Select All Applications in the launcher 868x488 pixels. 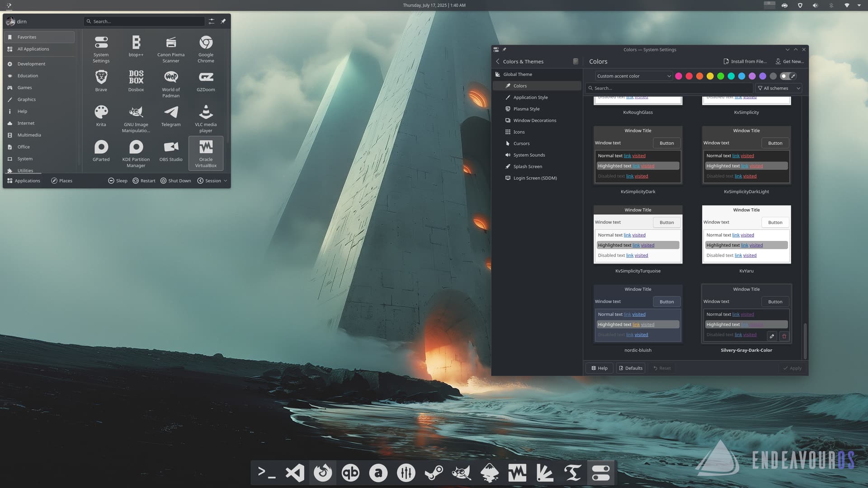pyautogui.click(x=39, y=49)
